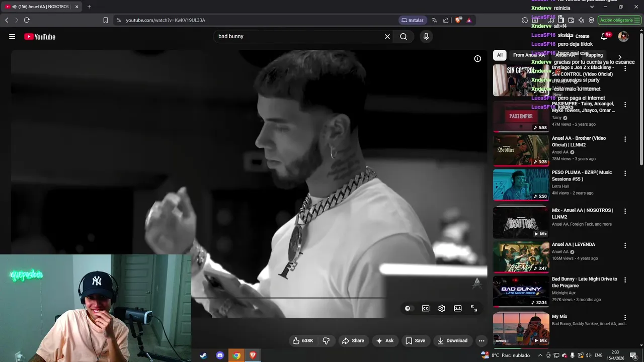
Task: Open Bad Bunny Late Night Drive thumbnail
Action: [521, 291]
